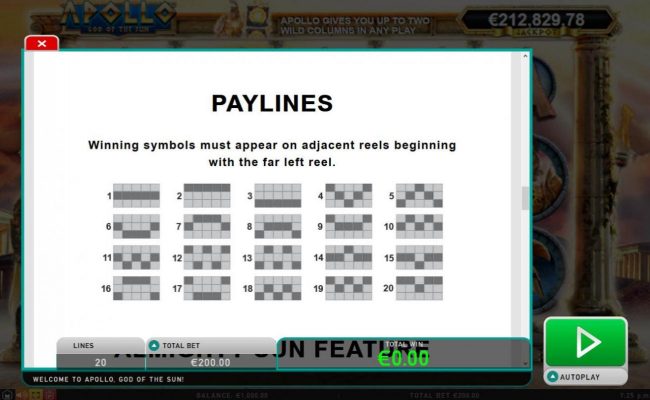Screen dimensions: 650x400
Task: Select payline 5 diagram
Action: coord(419,196)
